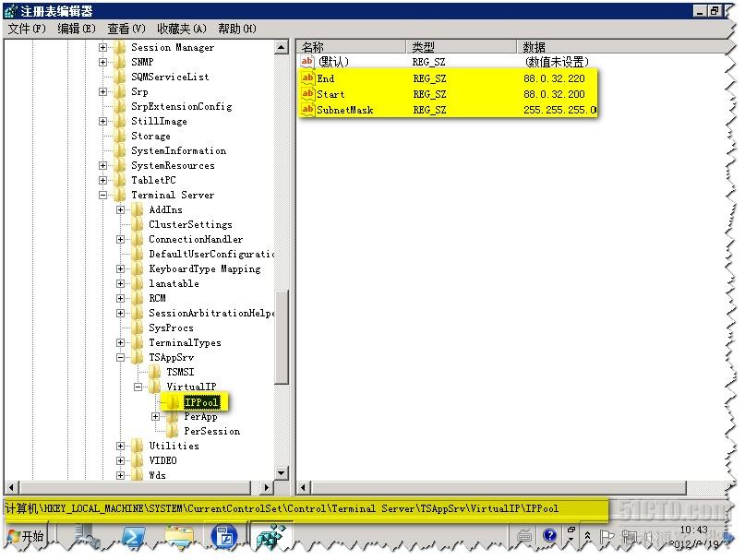Click the Registry Editor title bar icon

tap(10, 11)
